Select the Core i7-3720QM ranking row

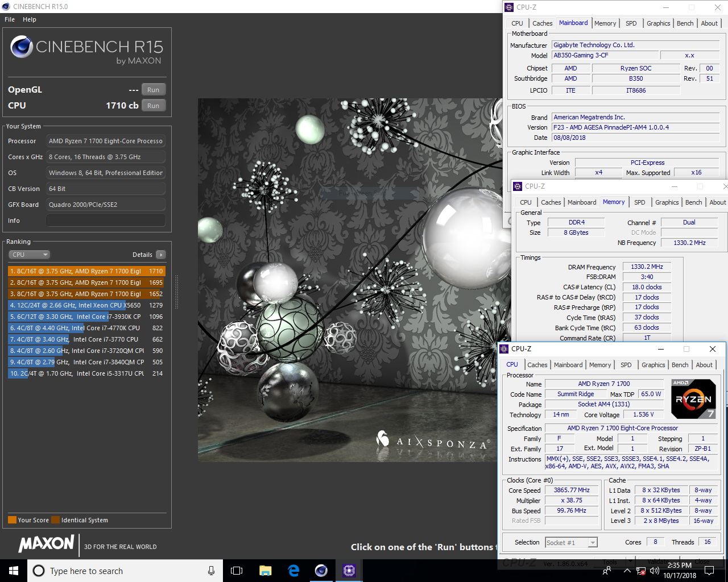[86, 351]
